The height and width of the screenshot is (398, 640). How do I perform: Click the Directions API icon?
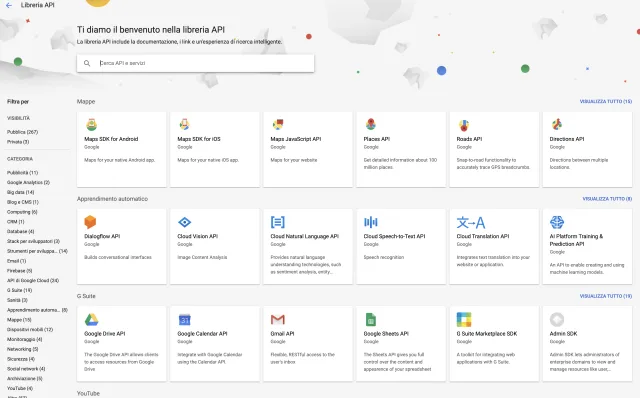[x=557, y=124]
